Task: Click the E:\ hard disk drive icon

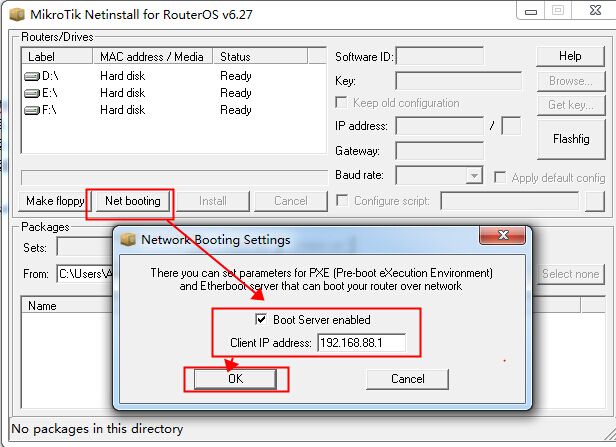Action: pos(32,93)
